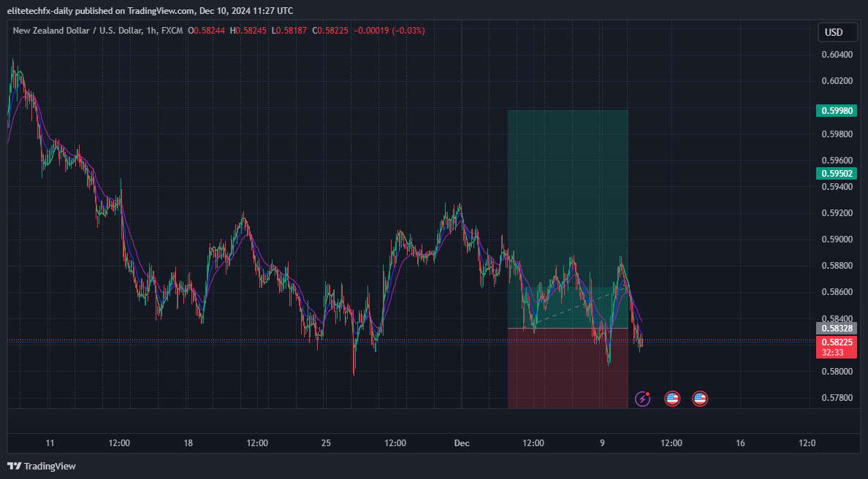Select the 0.59980 take-profit price label
The image size is (868, 479).
[x=837, y=111]
